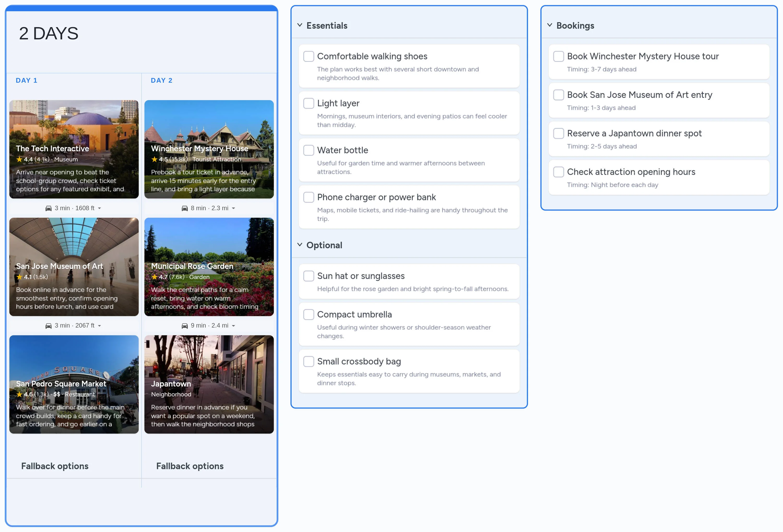This screenshot has width=783, height=532.
Task: Collapse the Bookings section chevron
Action: (549, 25)
